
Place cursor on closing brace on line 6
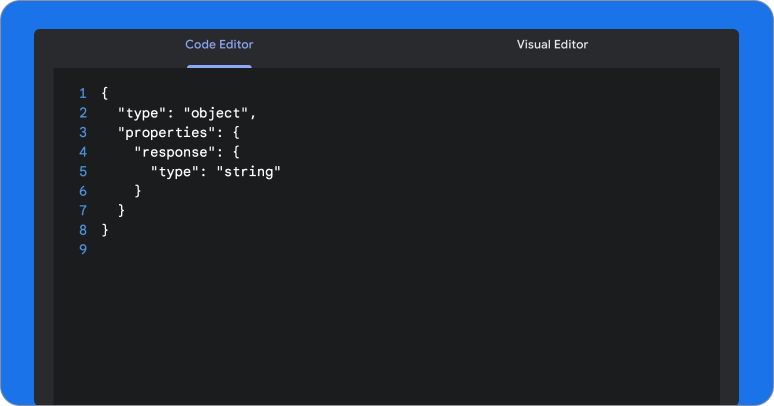[x=138, y=191]
